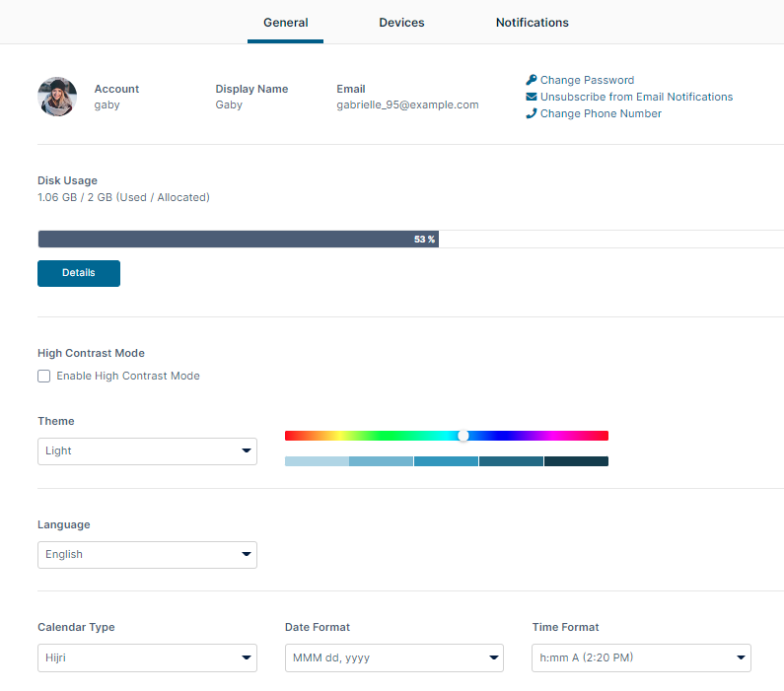Enable High Contrast Mode checkbox
The height and width of the screenshot is (691, 784).
43,376
